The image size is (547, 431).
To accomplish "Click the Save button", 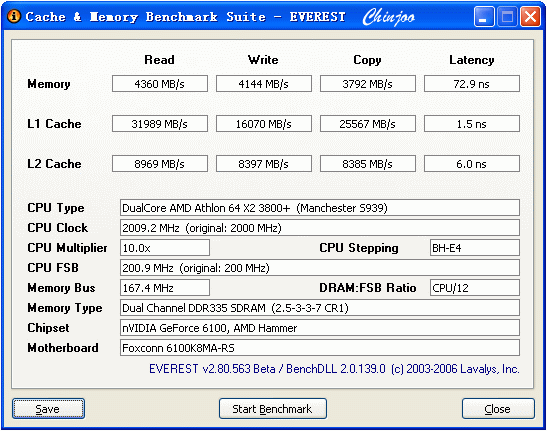I will point(48,409).
